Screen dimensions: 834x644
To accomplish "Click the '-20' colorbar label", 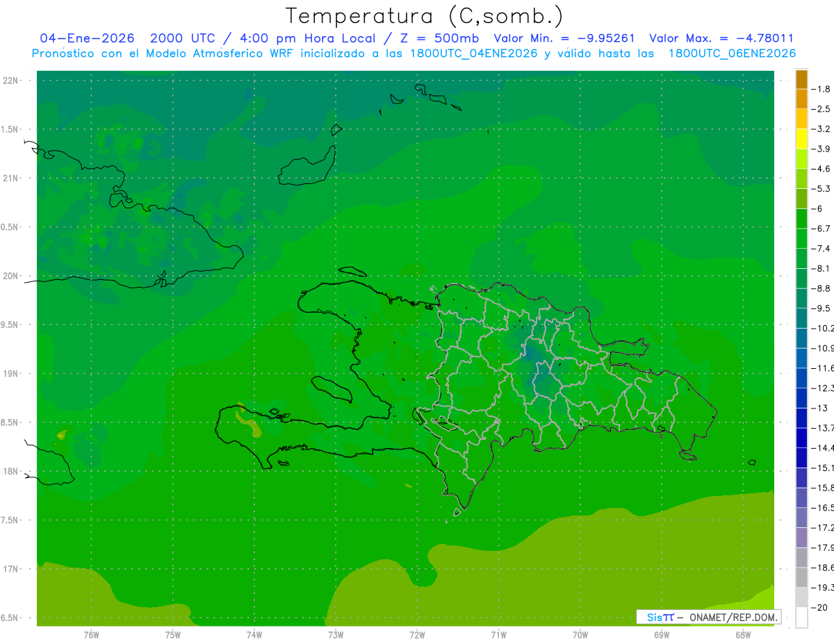I will pos(819,607).
